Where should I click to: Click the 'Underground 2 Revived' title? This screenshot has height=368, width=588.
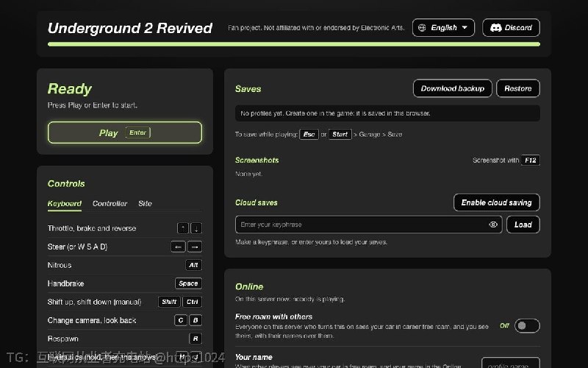tap(130, 28)
